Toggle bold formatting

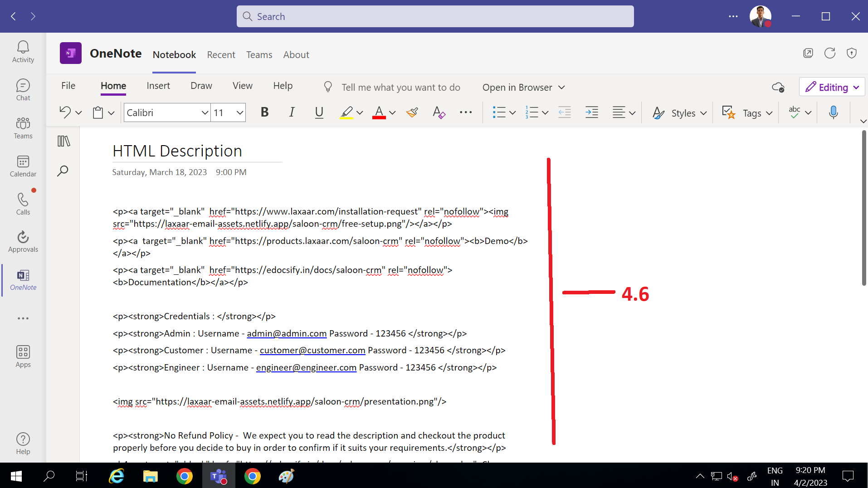coord(265,112)
